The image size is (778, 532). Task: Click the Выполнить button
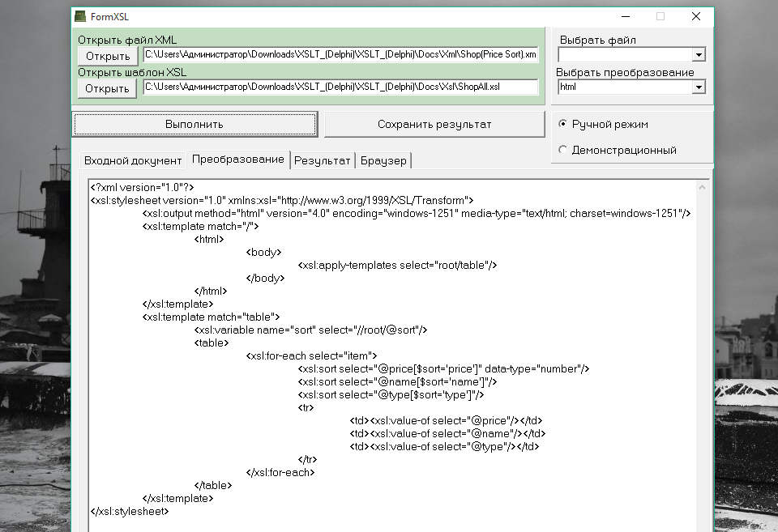click(194, 124)
